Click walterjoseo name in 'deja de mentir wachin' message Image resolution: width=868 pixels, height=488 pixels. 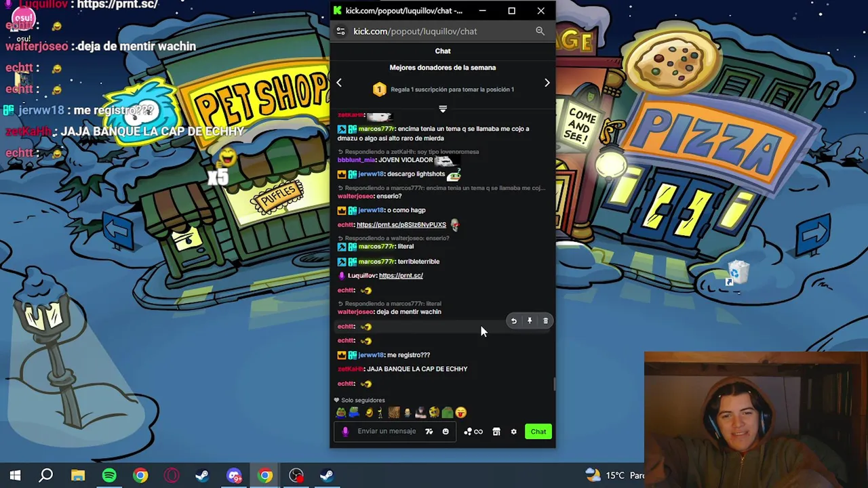(355, 312)
